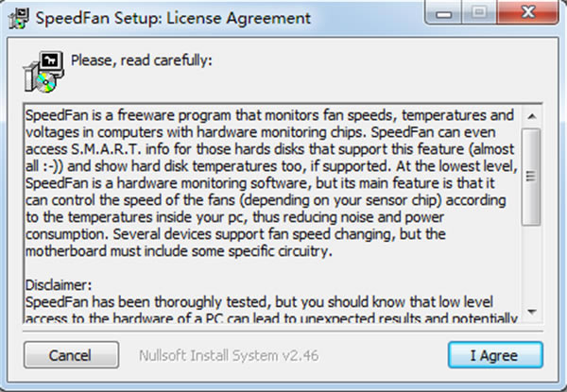567x392 pixels.
Task: Click the 'SpeedFan Setup: License Agreement' title text
Action: click(x=173, y=18)
